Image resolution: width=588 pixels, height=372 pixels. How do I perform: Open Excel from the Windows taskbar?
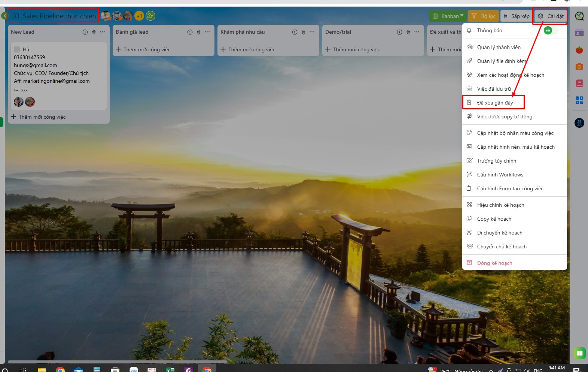(x=170, y=370)
